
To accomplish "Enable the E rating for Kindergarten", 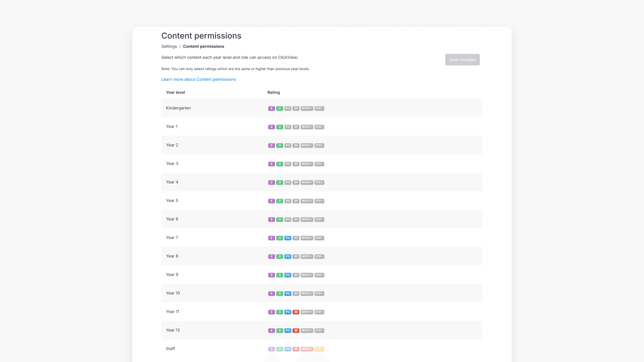I will [x=272, y=108].
